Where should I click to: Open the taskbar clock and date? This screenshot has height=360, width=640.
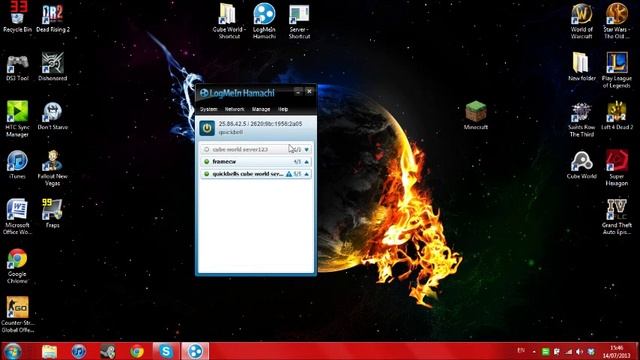[x=616, y=351]
